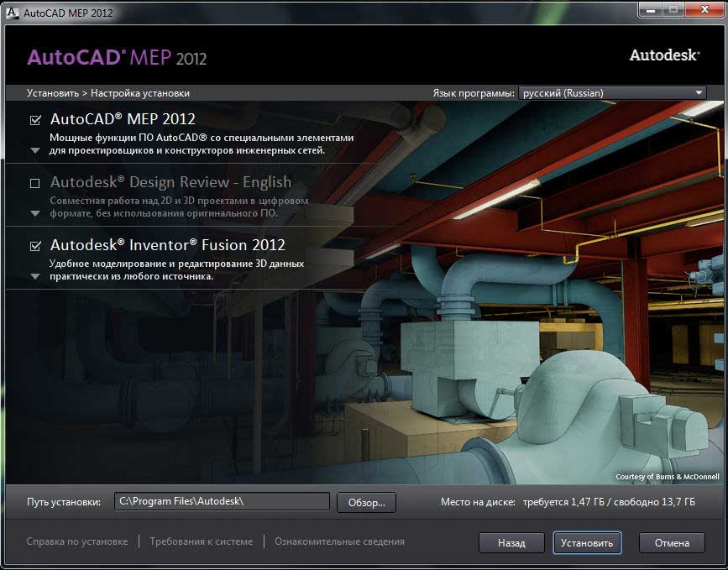Click the Autodesk logo in the header
The image size is (728, 570).
click(664, 55)
